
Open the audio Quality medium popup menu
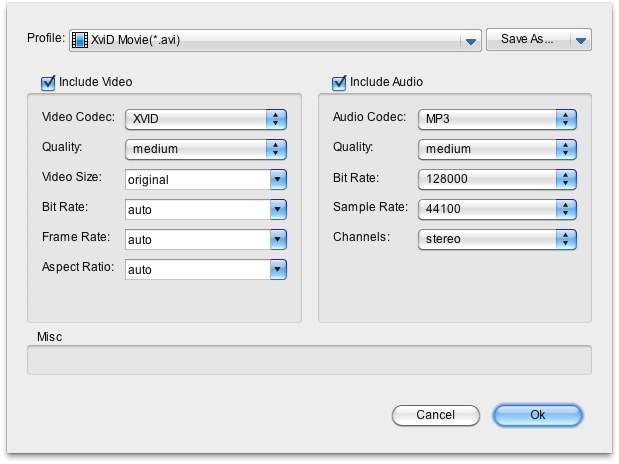tap(497, 149)
